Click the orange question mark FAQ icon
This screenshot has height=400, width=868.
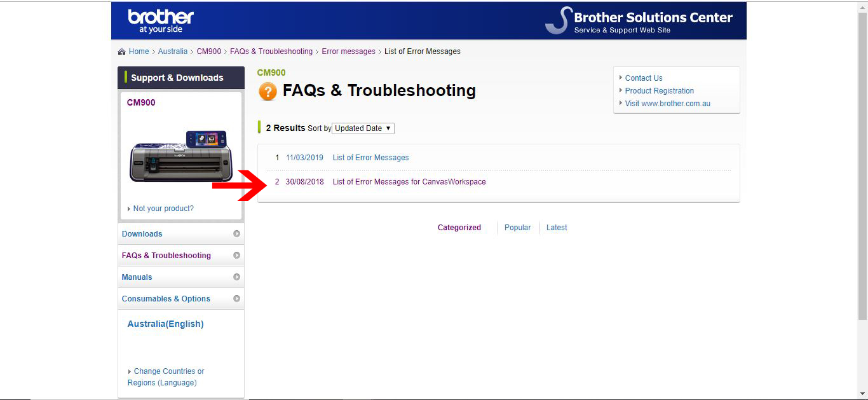pyautogui.click(x=268, y=92)
